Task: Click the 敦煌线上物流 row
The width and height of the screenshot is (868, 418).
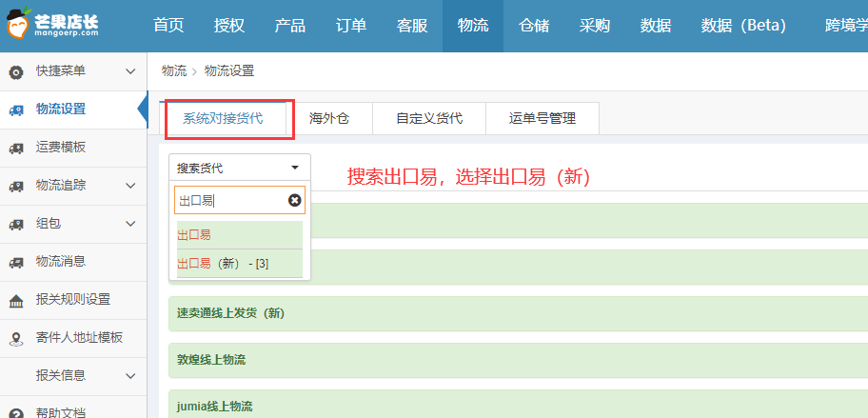Action: [518, 360]
